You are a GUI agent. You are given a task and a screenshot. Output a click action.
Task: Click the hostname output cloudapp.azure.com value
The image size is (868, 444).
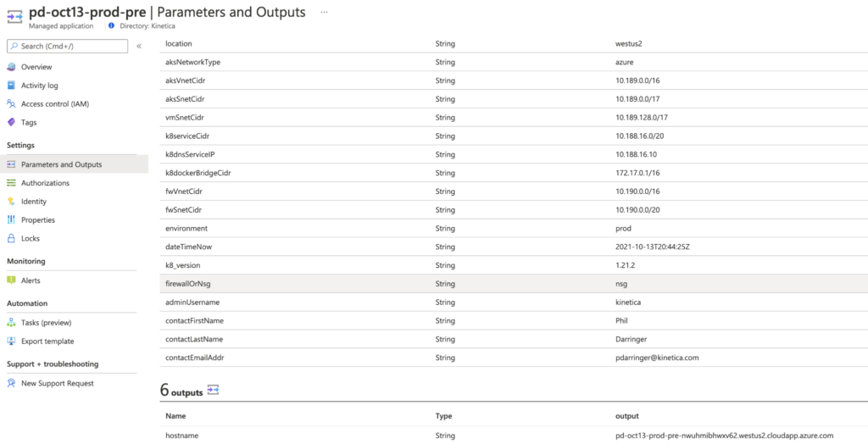[x=725, y=436]
